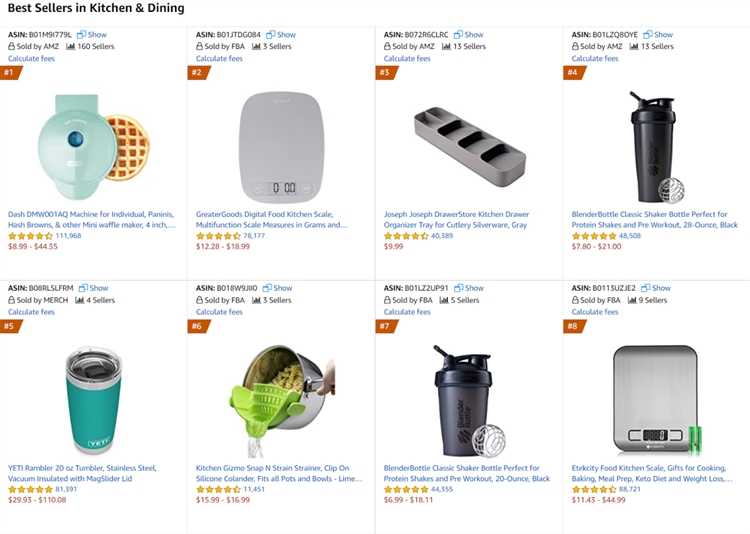Click the Show icon beside ASIN B01M9I779L
Image resolution: width=750 pixels, height=534 pixels.
pos(81,34)
